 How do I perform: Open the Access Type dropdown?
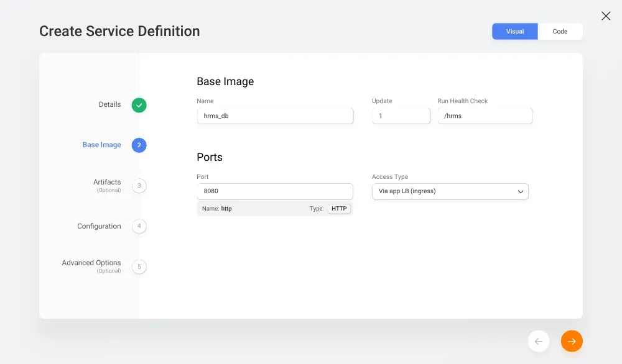pyautogui.click(x=450, y=191)
